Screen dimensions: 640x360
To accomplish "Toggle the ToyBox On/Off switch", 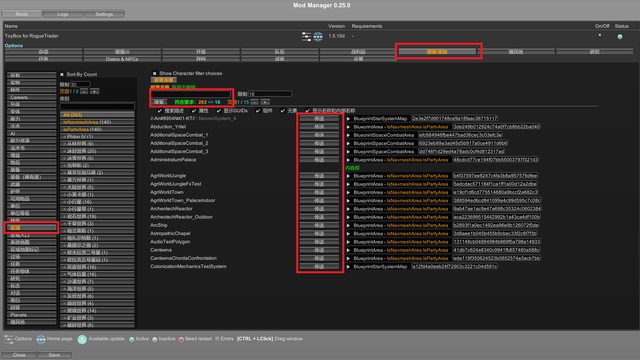I will (x=600, y=36).
